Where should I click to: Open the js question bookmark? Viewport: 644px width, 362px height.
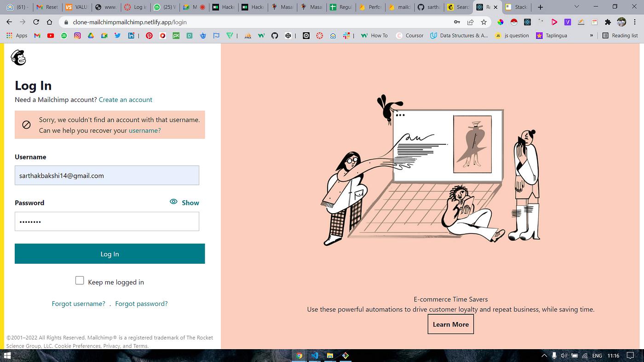(x=512, y=35)
